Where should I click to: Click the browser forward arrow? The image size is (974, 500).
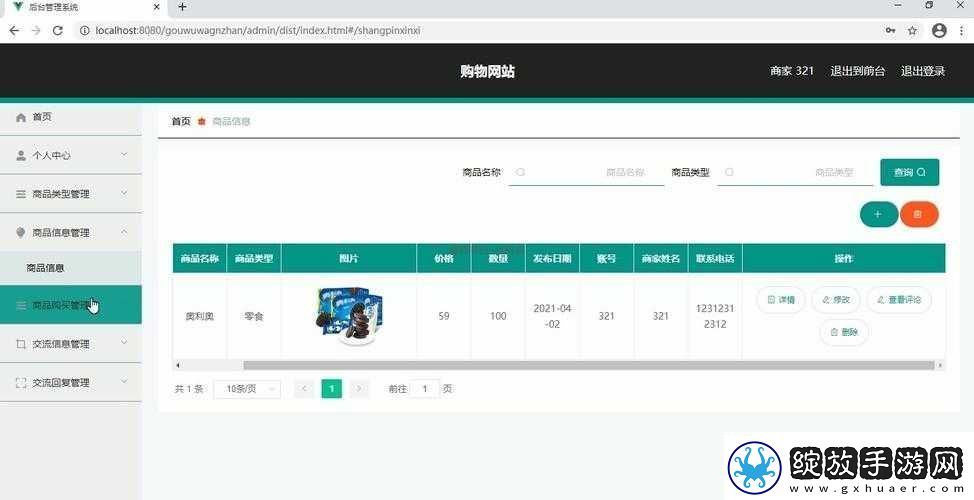tap(35, 30)
